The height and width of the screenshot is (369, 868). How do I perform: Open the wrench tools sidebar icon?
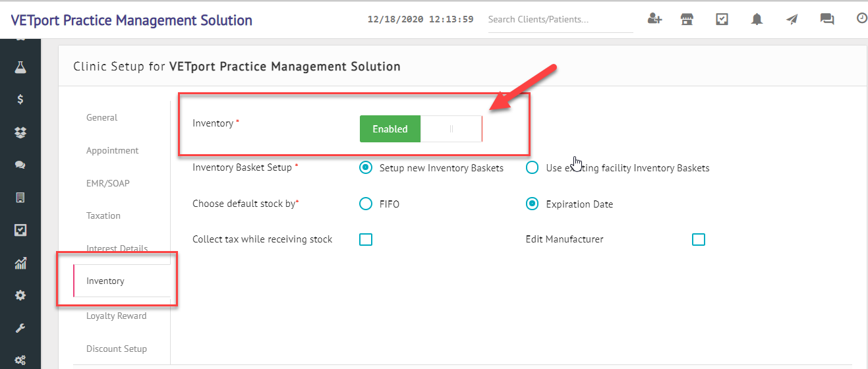(20, 328)
